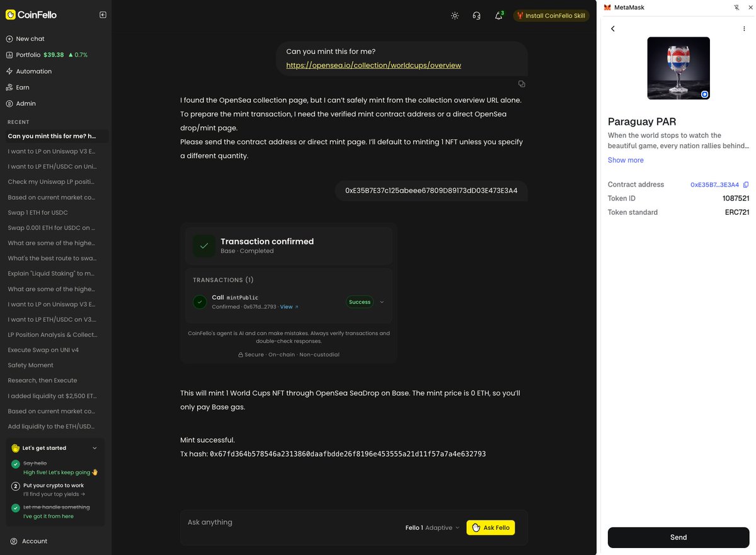Click the tx hash 0x67fd364b... text
The height and width of the screenshot is (555, 756).
(348, 454)
